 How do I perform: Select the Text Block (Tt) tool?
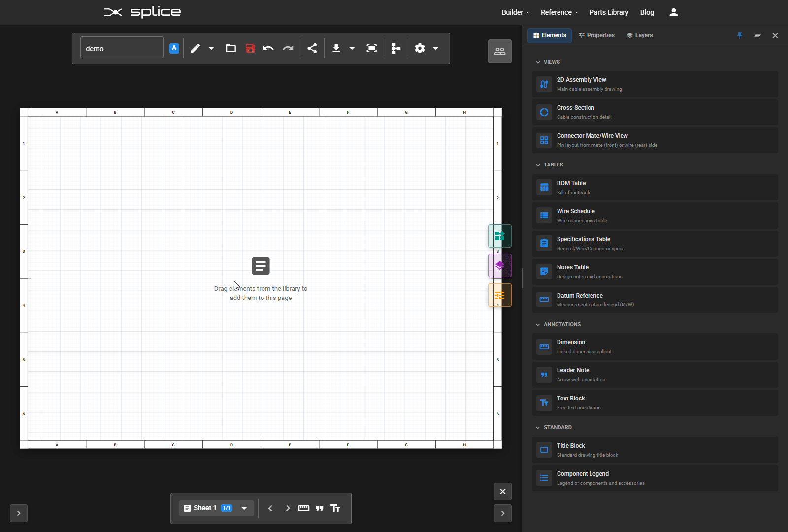click(335, 508)
